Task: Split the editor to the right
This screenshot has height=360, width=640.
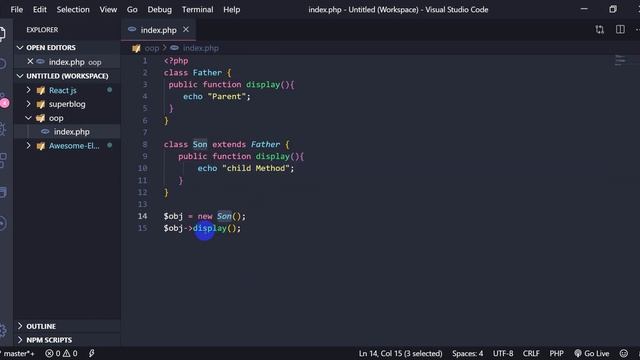Action: tap(620, 29)
